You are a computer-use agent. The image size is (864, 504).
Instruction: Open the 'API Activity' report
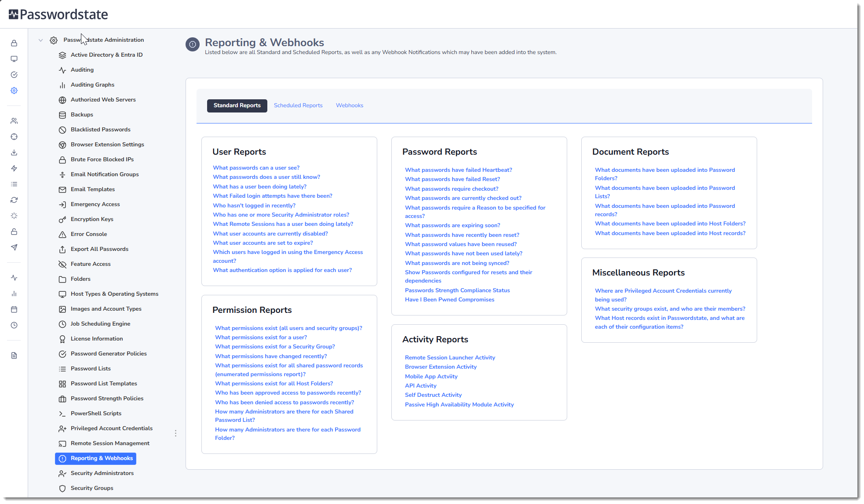420,386
